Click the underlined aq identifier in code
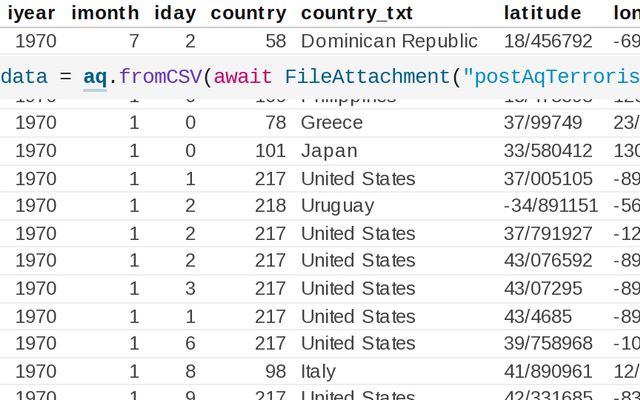Viewport: 640px width, 400px height. coord(95,77)
